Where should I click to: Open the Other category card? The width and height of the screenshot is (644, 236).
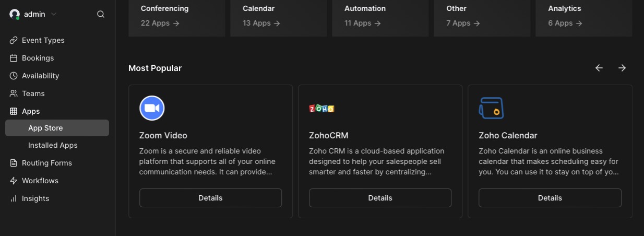(482, 18)
